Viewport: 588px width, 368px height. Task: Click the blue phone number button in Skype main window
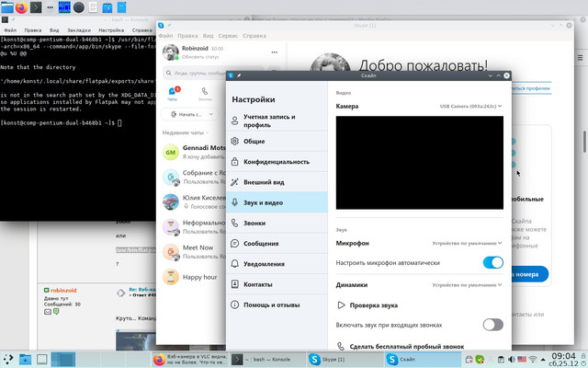point(530,274)
